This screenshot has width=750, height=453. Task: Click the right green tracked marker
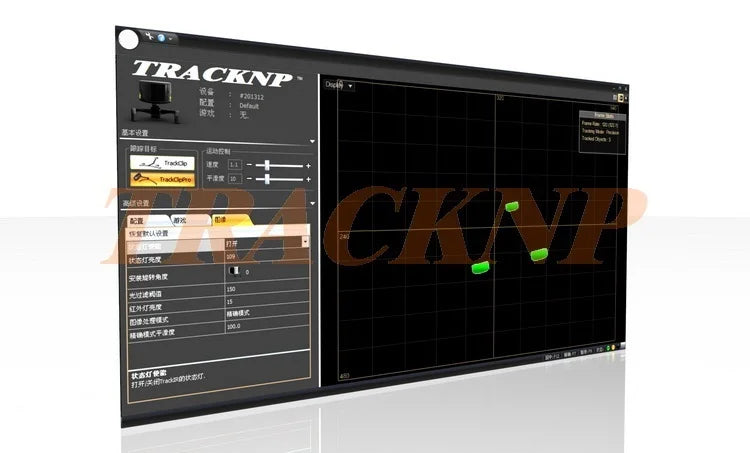539,255
